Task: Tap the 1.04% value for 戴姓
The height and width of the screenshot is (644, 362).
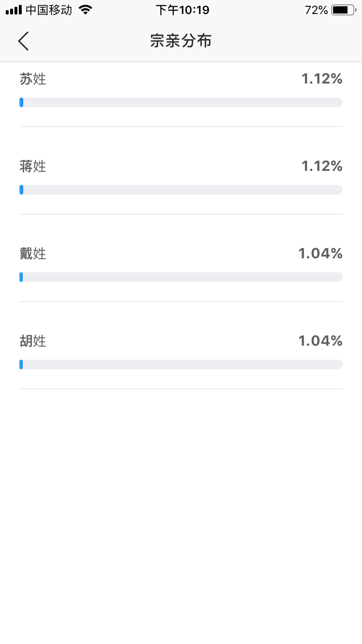Action: coord(320,253)
